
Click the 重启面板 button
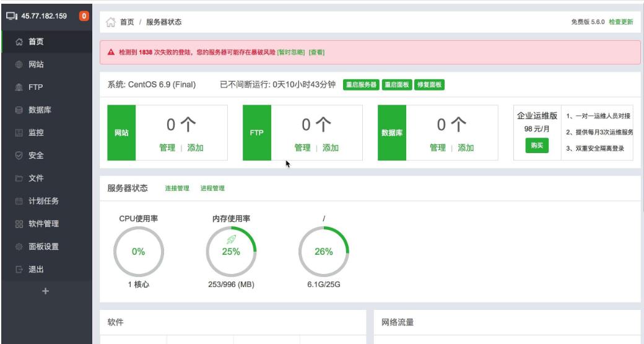(397, 85)
